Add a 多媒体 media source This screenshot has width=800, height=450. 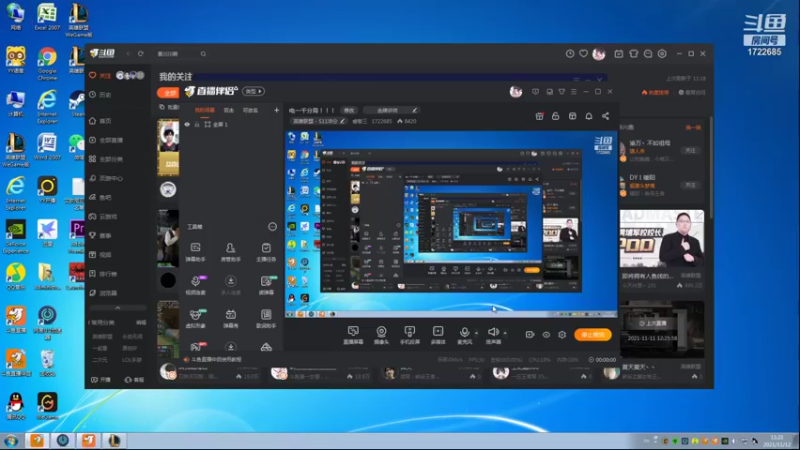(438, 335)
